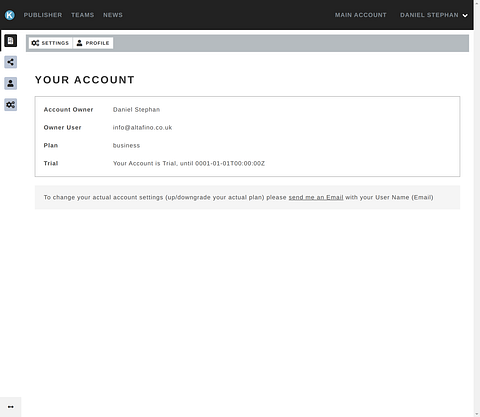Go to Publisher in top navigation

pos(43,15)
